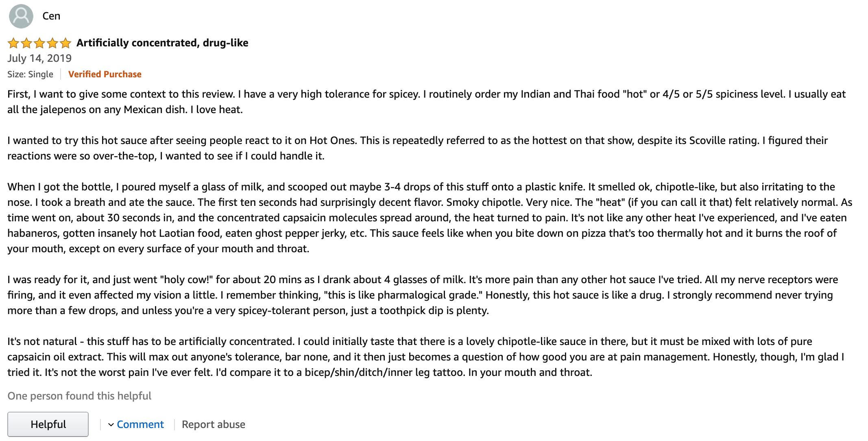The image size is (868, 441).
Task: Click the middle (third) rating star
Action: (x=39, y=43)
